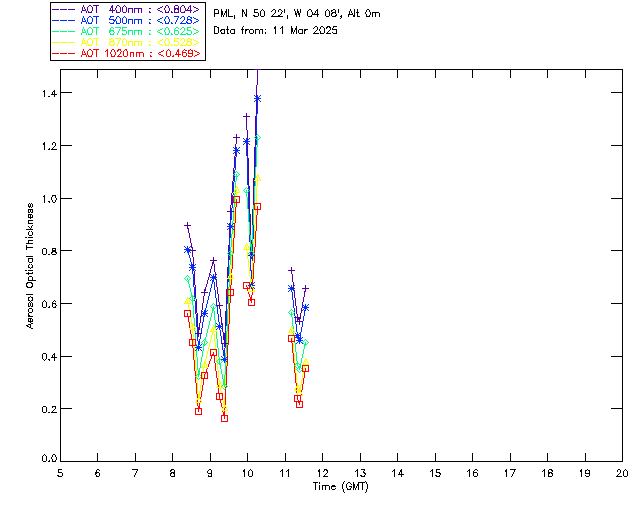Click the x-axis tick label '11'
Viewport: 640px width, 512px height.
[x=285, y=474]
